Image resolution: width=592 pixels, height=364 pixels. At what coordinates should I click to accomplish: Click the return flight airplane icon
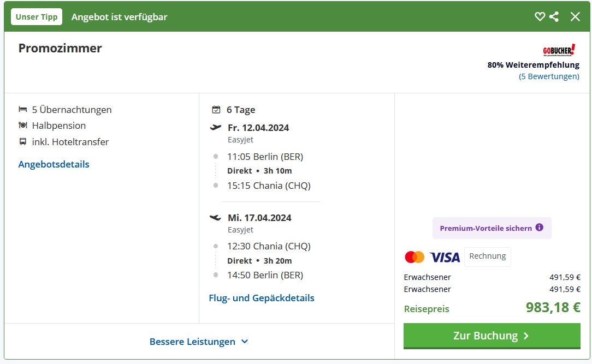(216, 218)
